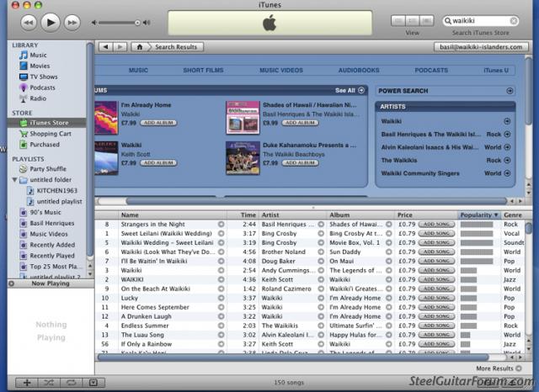The width and height of the screenshot is (539, 392).
Task: Click the Popularity column sort header
Action: [x=479, y=215]
